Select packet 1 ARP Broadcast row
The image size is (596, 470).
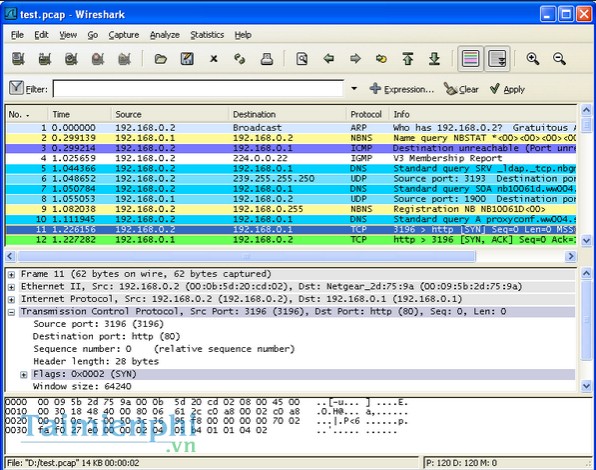point(291,128)
